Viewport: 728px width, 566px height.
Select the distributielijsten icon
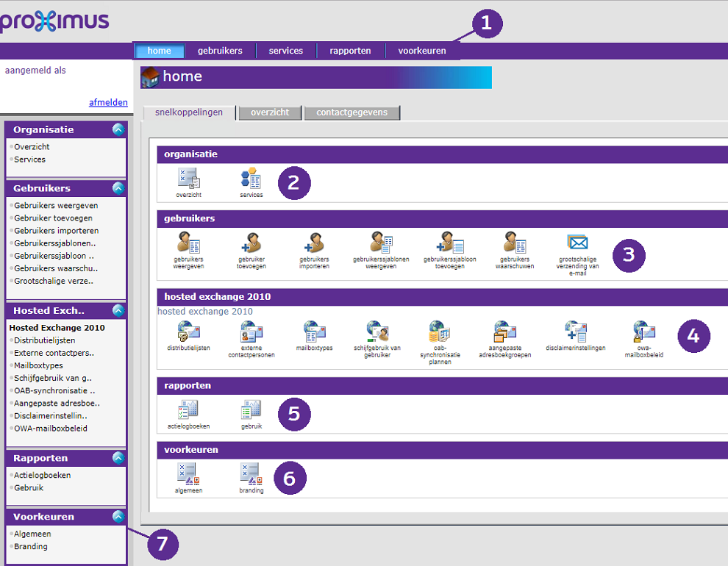point(188,332)
